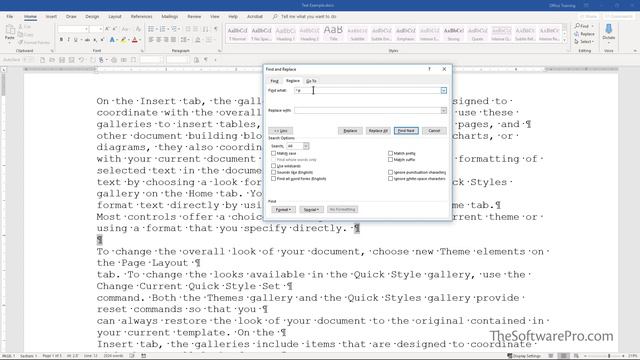This screenshot has width=640, height=360.
Task: Click the Replace button in dialog
Action: click(x=350, y=131)
